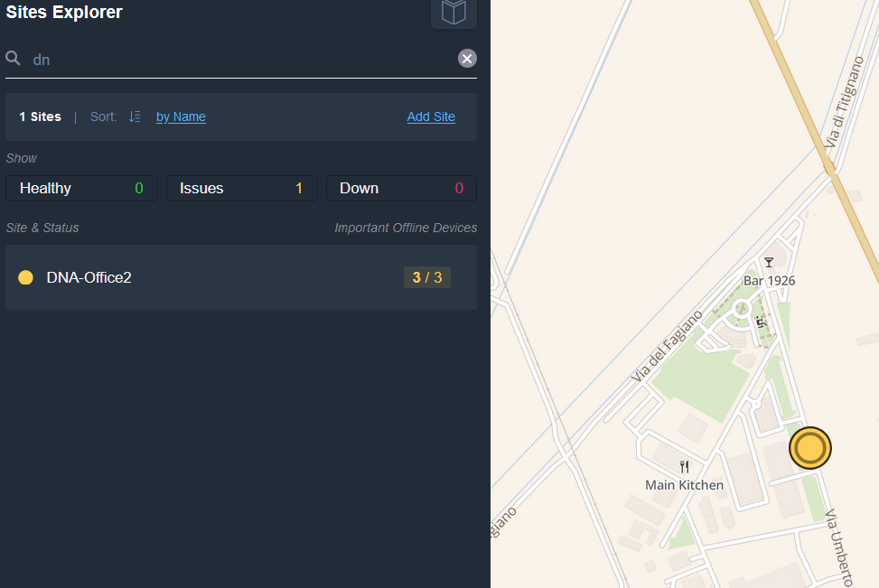Toggle the sort order icon

[135, 117]
